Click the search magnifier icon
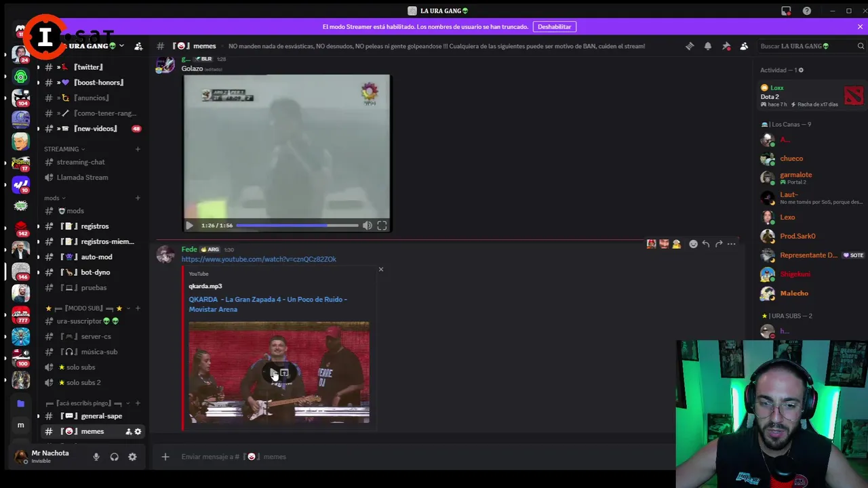The width and height of the screenshot is (868, 488). (x=861, y=46)
